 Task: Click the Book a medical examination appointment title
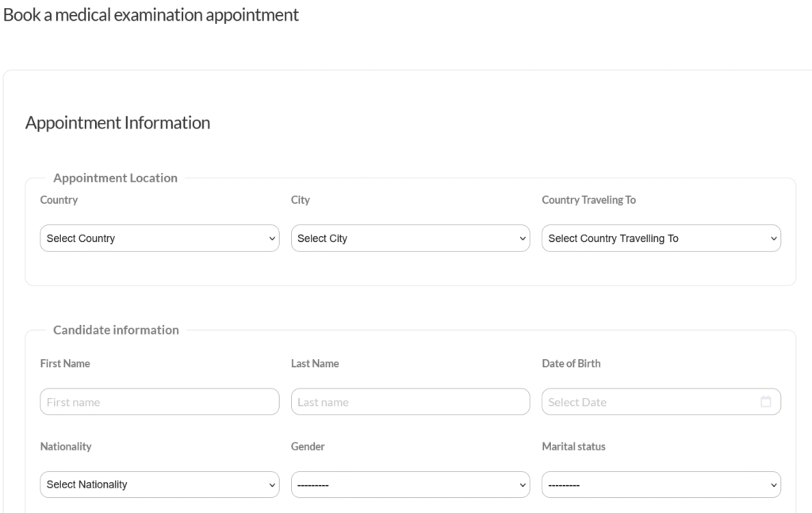(x=151, y=15)
